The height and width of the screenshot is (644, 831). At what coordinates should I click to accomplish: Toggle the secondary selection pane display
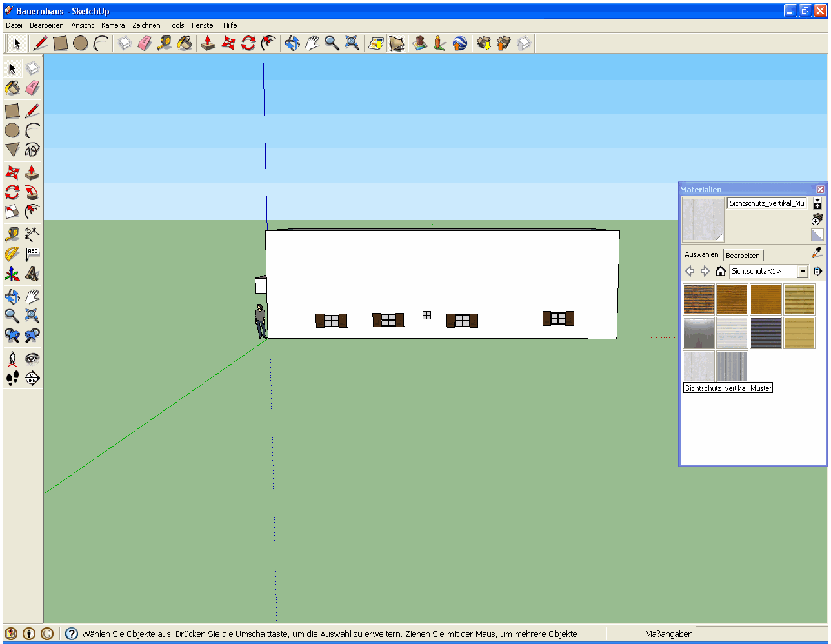[817, 204]
